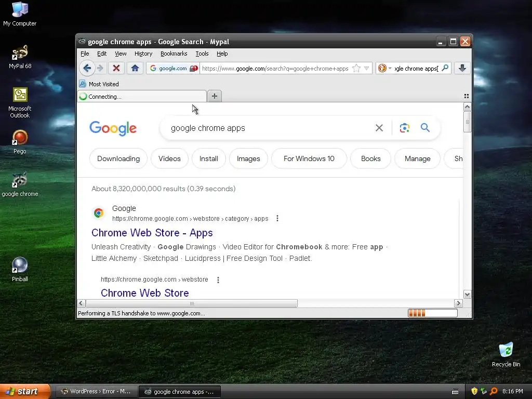Select the Microsoft Outlook desktop icon
Image resolution: width=532 pixels, height=399 pixels.
(x=20, y=103)
